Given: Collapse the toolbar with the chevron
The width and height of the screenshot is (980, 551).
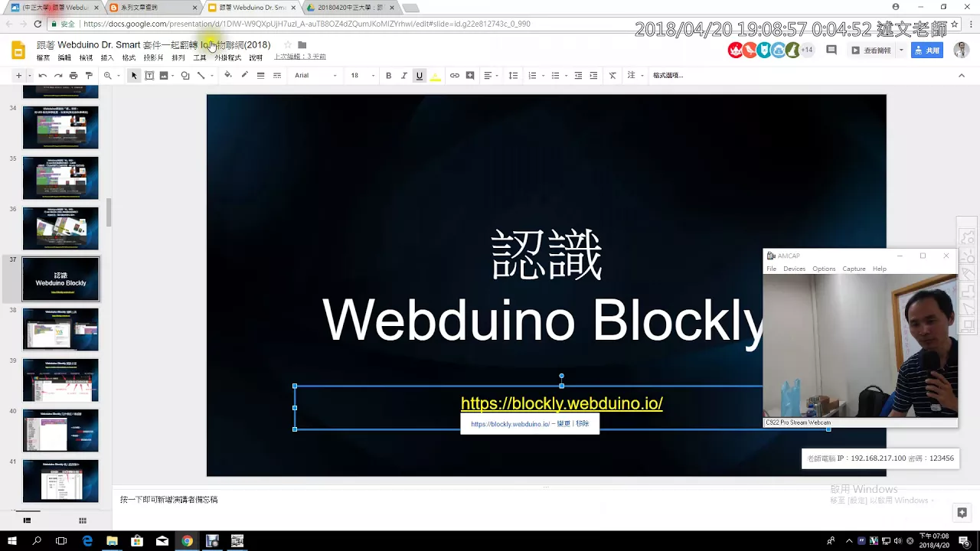Looking at the screenshot, I should 962,76.
